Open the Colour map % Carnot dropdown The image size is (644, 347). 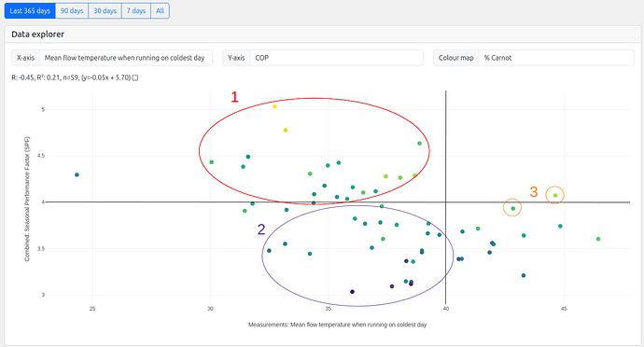[556, 58]
